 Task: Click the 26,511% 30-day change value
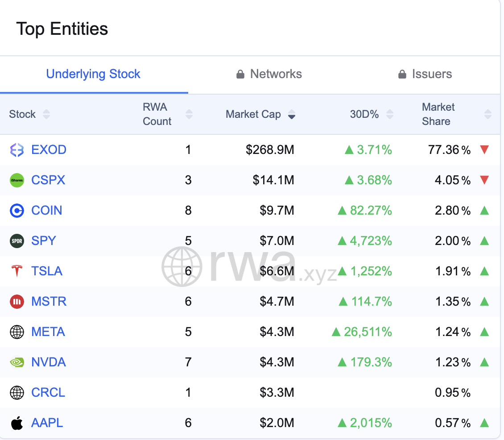pyautogui.click(x=368, y=332)
